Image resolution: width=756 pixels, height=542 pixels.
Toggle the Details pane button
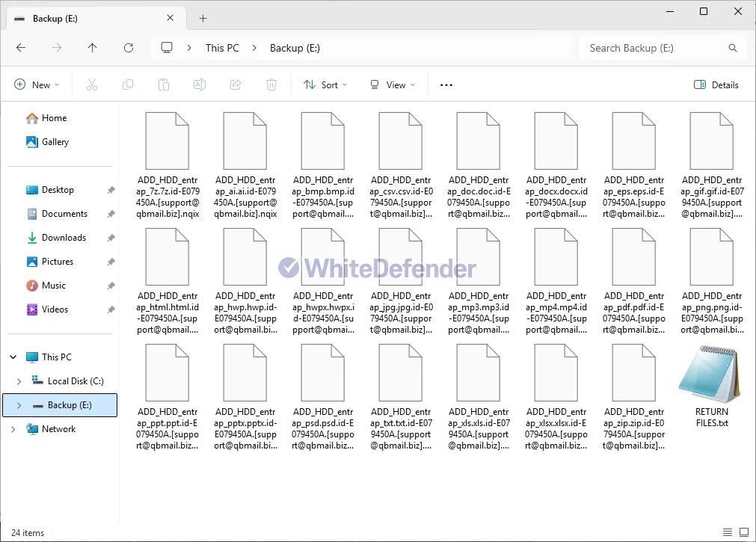point(716,85)
